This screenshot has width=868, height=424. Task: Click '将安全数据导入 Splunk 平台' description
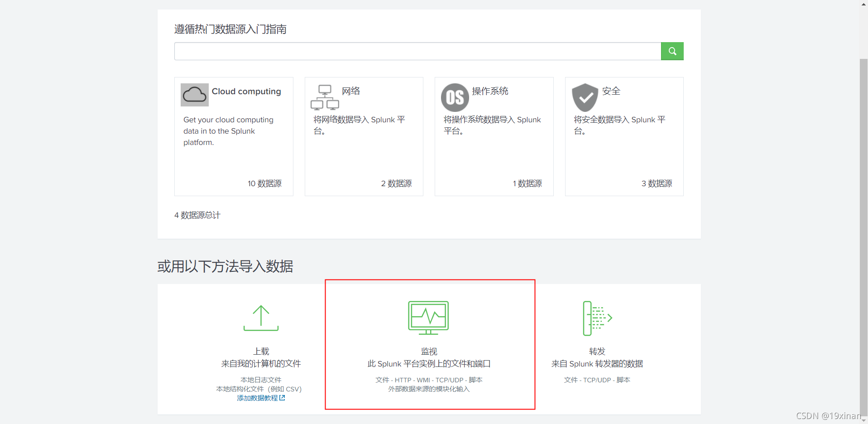tap(619, 125)
